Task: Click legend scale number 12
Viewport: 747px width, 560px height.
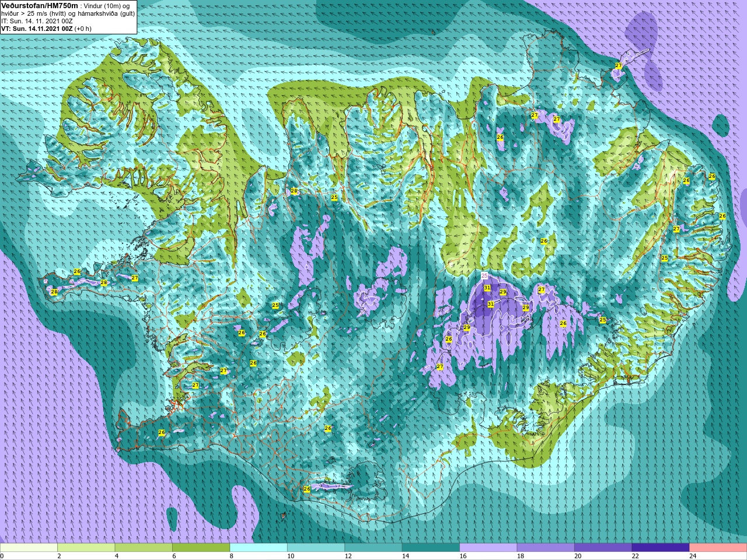Action: pyautogui.click(x=348, y=556)
